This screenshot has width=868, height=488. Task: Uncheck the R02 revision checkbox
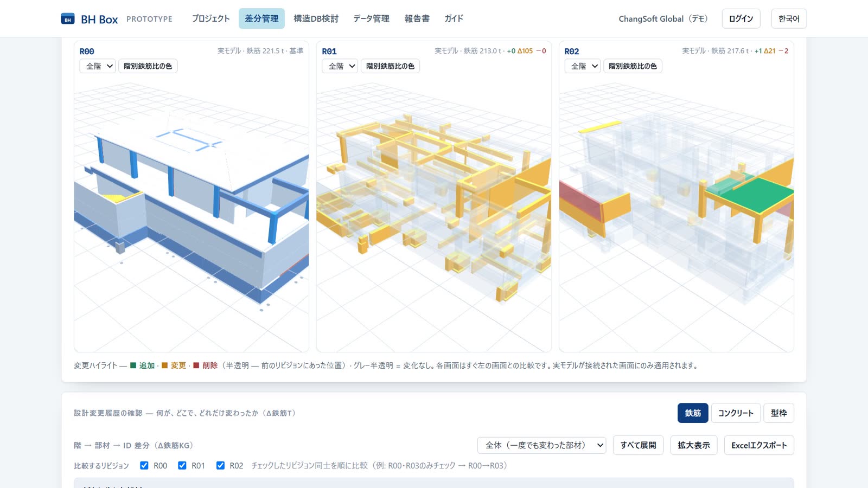pyautogui.click(x=220, y=465)
